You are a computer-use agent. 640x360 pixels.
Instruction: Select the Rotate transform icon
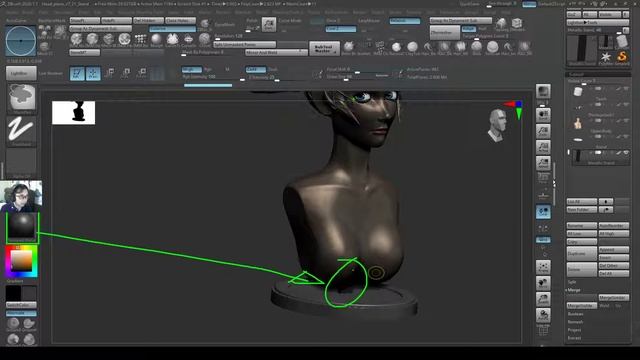141,73
